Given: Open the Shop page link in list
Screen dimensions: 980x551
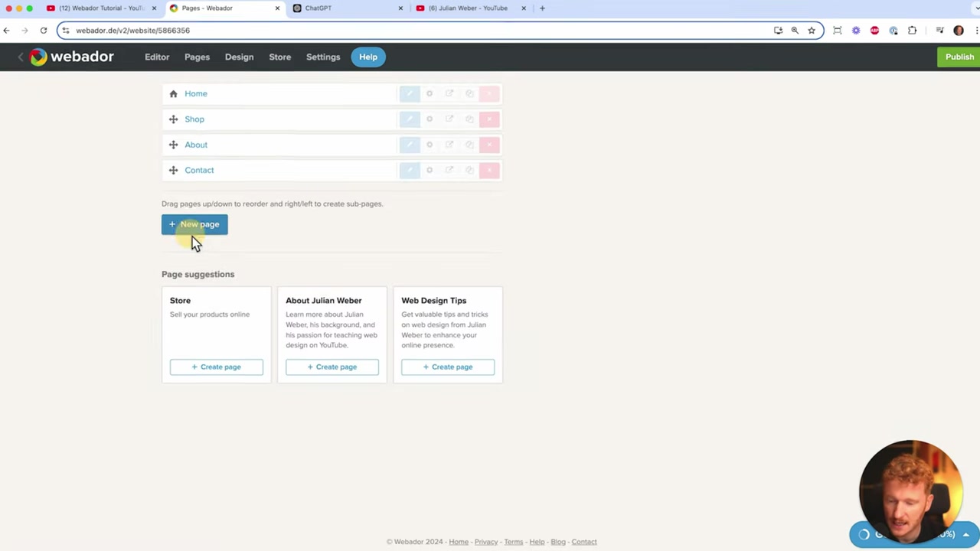Looking at the screenshot, I should [194, 119].
